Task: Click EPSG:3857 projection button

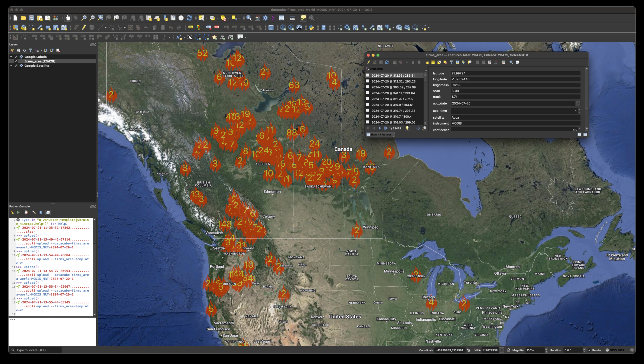Action: 615,350
